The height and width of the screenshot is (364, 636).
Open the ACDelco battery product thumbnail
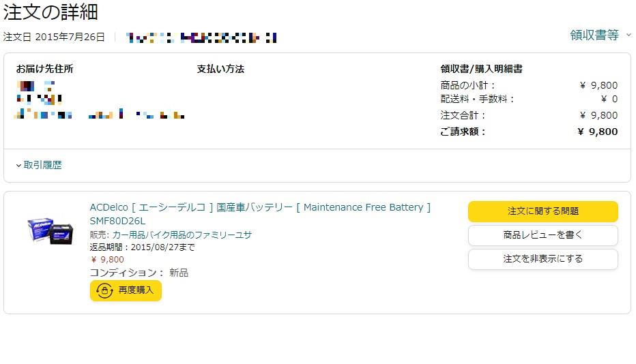(x=50, y=230)
